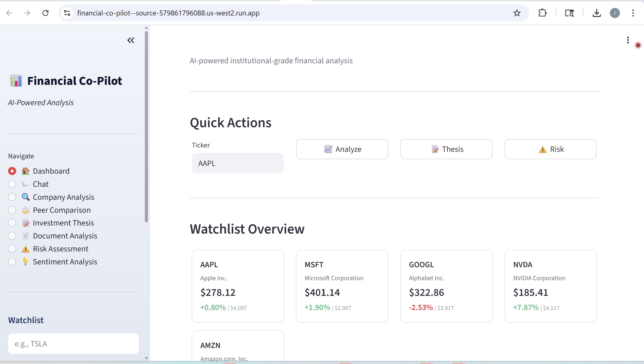Bookmark this page with star icon
Image resolution: width=644 pixels, height=364 pixels.
[517, 13]
